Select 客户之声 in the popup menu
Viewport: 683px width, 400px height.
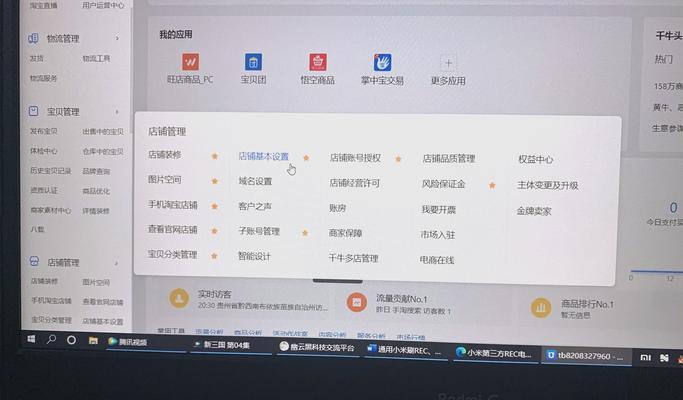255,207
